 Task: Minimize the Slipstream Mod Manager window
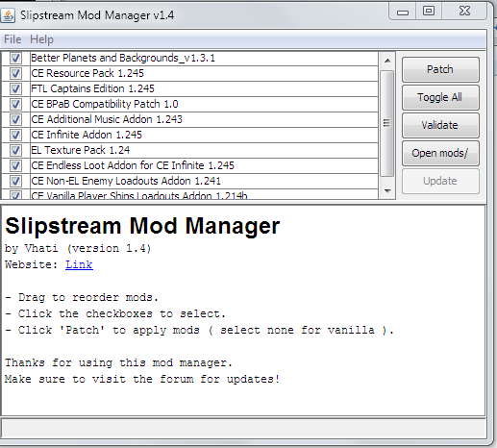coord(403,12)
